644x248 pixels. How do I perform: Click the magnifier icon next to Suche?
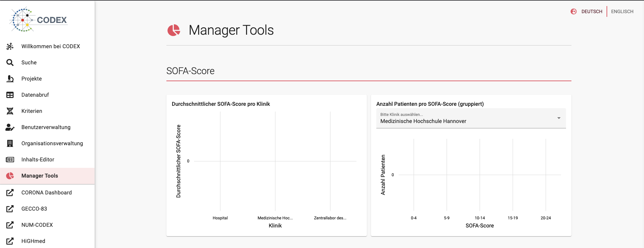(x=10, y=63)
